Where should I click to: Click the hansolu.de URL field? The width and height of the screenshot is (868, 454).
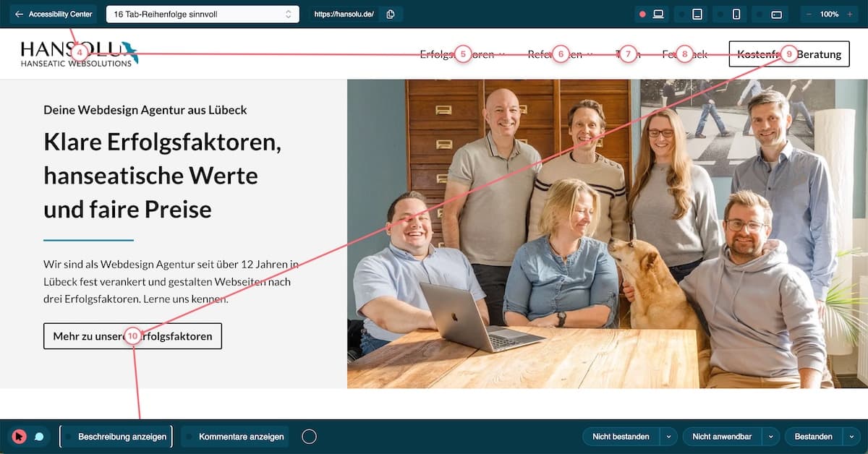coord(342,13)
